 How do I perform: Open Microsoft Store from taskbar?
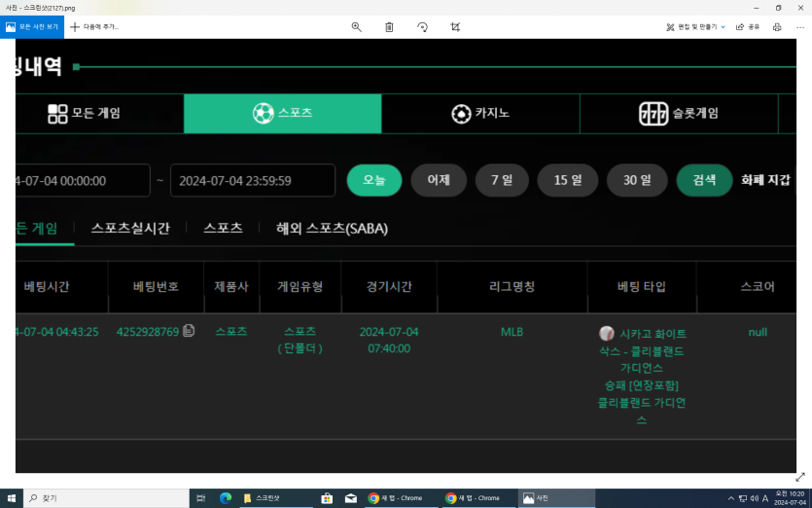[x=327, y=498]
